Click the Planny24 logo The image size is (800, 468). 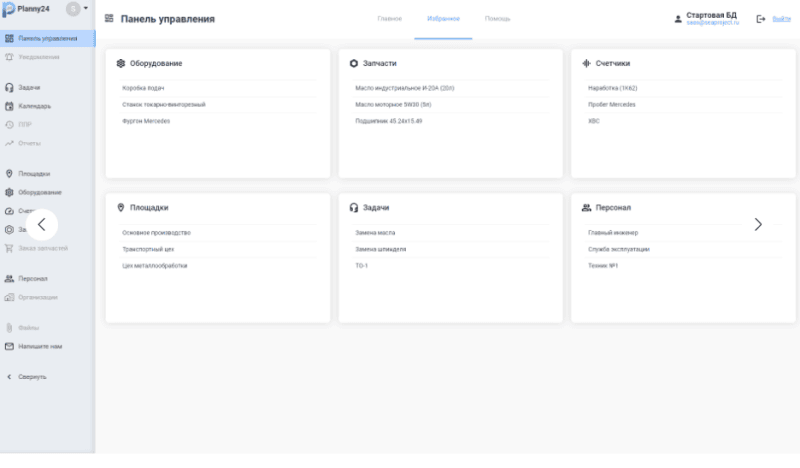pos(28,9)
